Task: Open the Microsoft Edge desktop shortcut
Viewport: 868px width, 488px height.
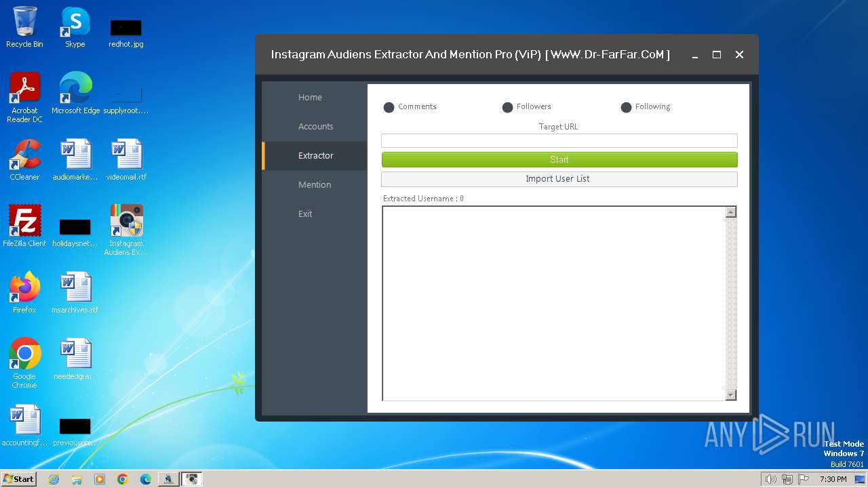Action: [75, 94]
